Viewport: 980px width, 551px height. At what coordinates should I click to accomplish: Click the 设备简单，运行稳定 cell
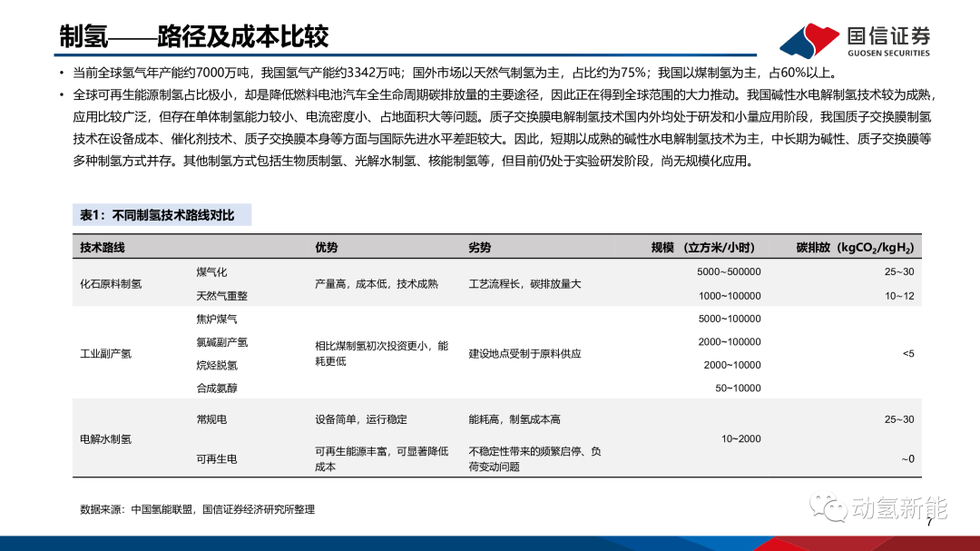click(360, 419)
